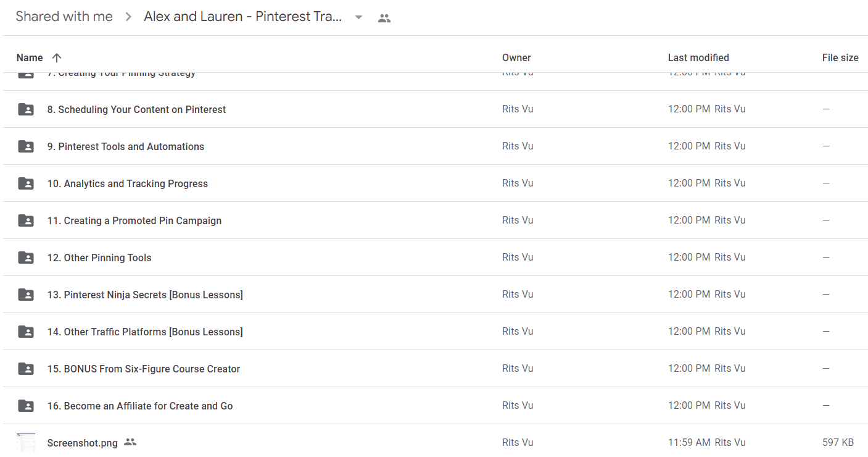The image size is (868, 457).
Task: Go to Shared with me breadcrumb
Action: [x=64, y=17]
